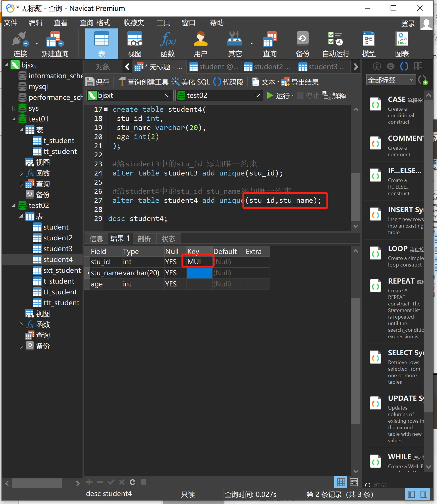Collapse the test01 database node
Viewport: 437px width, 504px height.
(14, 119)
